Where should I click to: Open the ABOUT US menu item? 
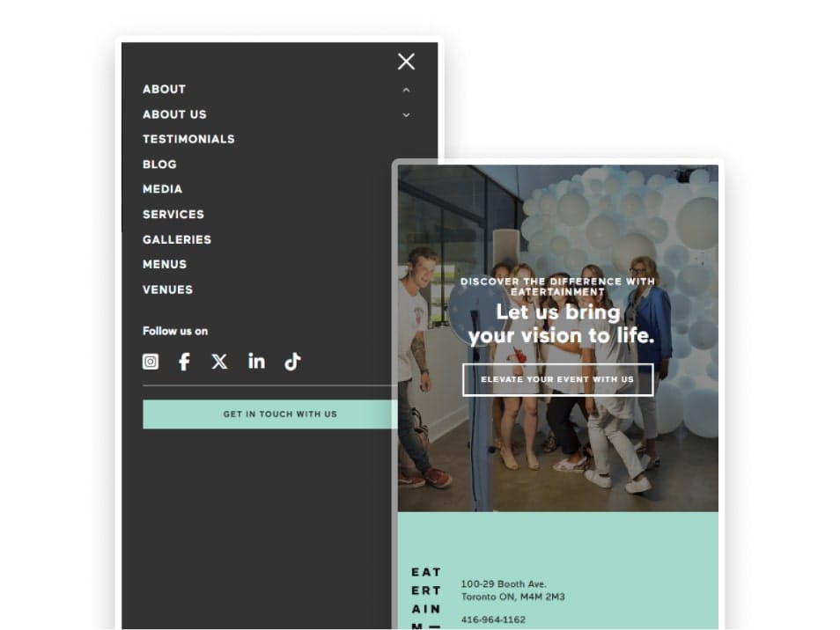pyautogui.click(x=174, y=114)
